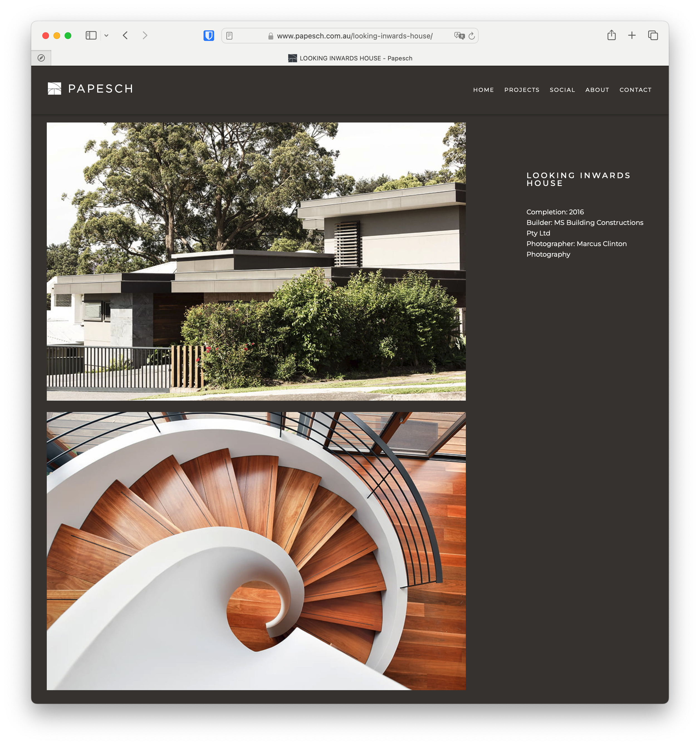Click the tab favicon beside page title
The image size is (700, 745).
point(292,58)
